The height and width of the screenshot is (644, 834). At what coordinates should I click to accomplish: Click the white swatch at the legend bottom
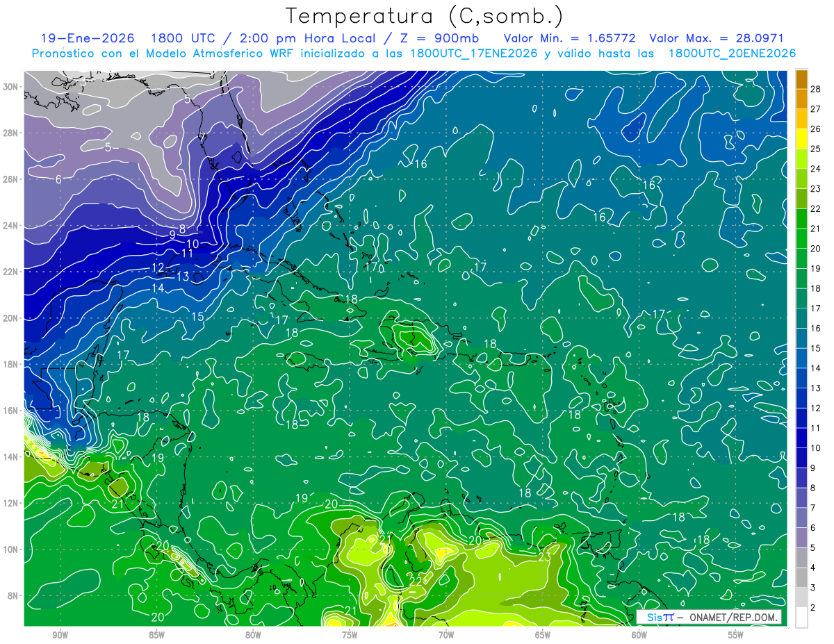[801, 617]
